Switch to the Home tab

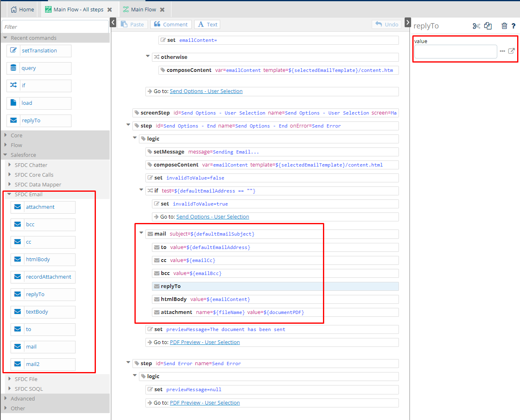pos(22,10)
